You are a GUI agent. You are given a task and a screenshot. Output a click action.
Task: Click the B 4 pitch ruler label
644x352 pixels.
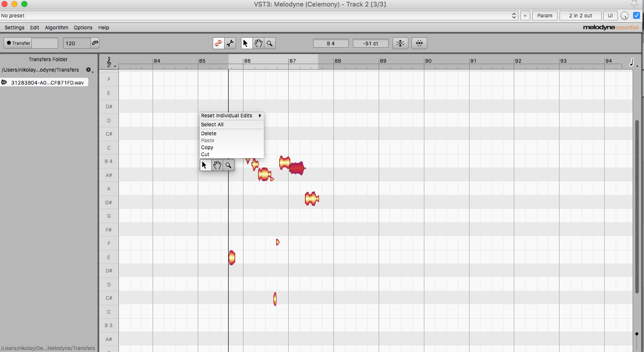point(108,162)
